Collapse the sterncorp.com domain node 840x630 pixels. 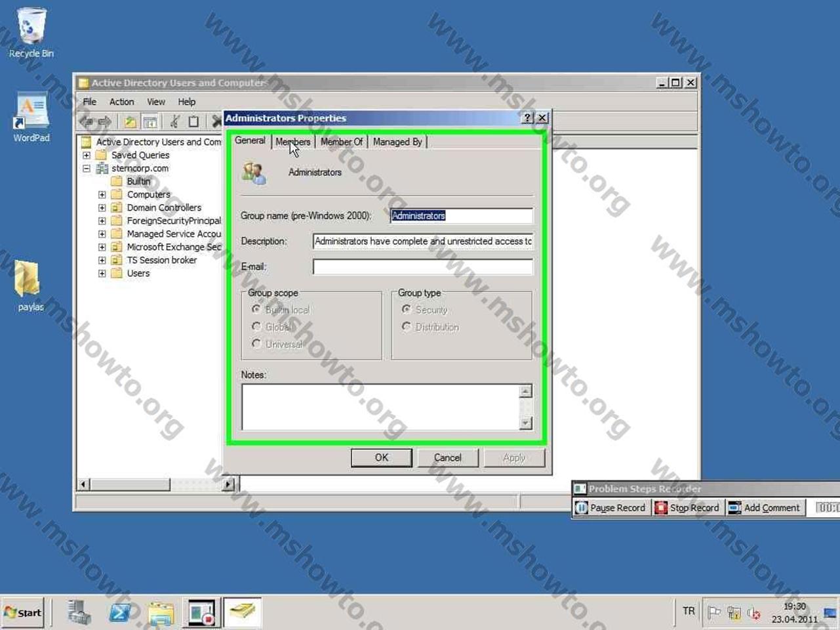click(87, 169)
